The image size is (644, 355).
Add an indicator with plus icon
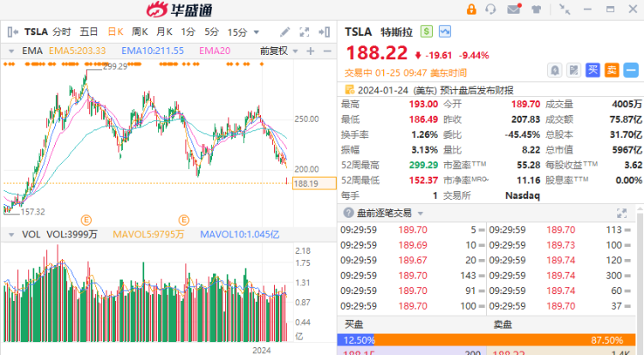tap(311, 51)
